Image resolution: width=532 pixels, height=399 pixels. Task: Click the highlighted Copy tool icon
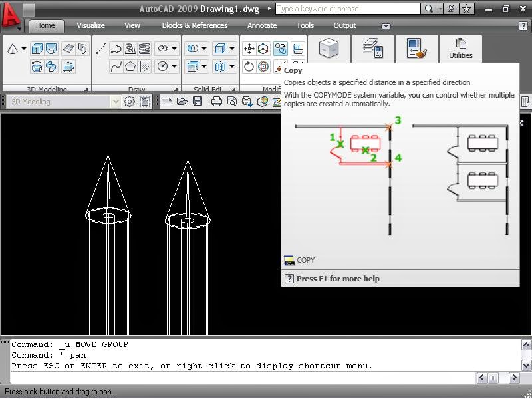point(281,49)
